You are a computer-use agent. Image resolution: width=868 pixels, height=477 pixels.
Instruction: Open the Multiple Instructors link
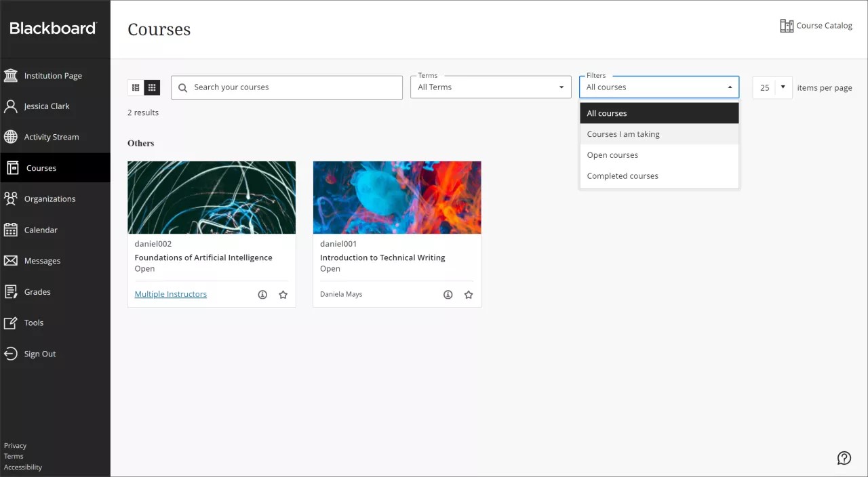pos(170,294)
